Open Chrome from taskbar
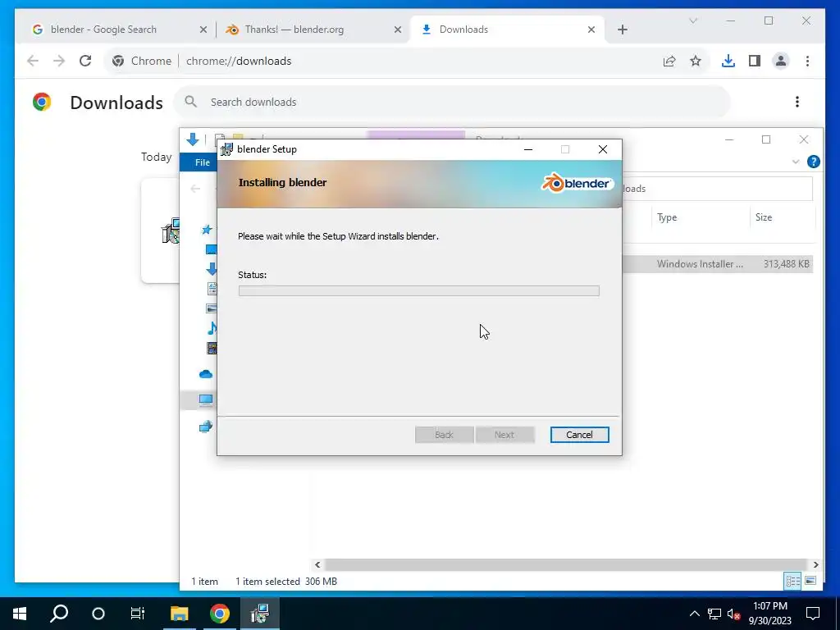This screenshot has width=840, height=630. [x=220, y=614]
